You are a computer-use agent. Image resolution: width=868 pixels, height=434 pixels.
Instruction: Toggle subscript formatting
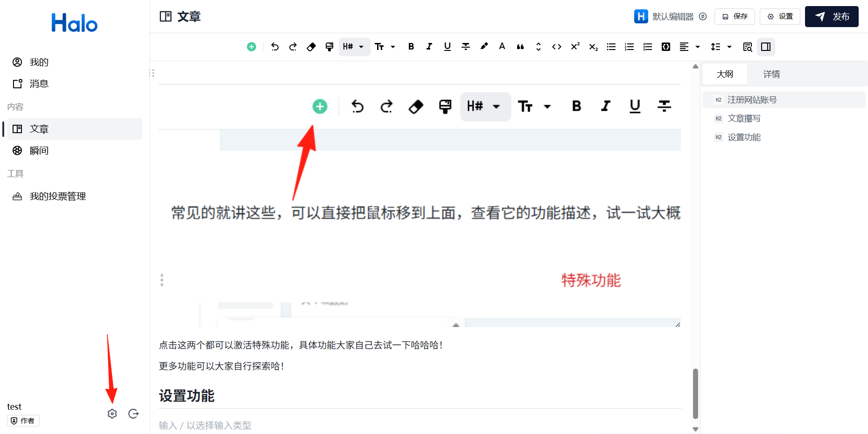tap(593, 47)
